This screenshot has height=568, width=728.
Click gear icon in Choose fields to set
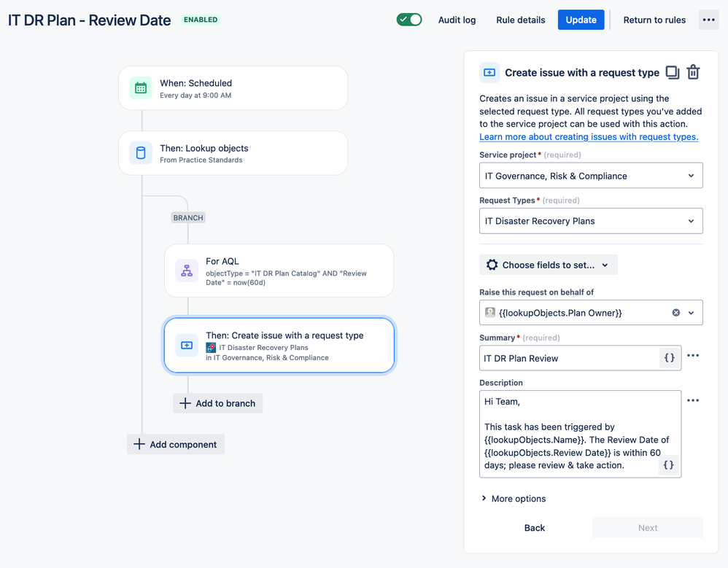(492, 265)
